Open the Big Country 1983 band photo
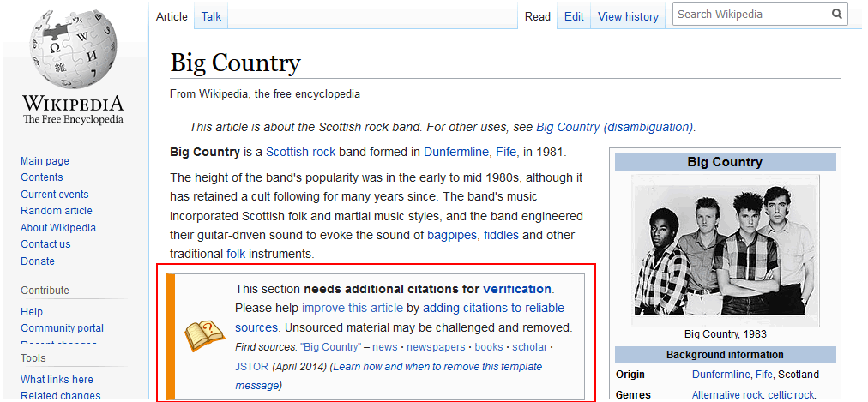Image resolution: width=868 pixels, height=402 pixels. click(x=725, y=245)
